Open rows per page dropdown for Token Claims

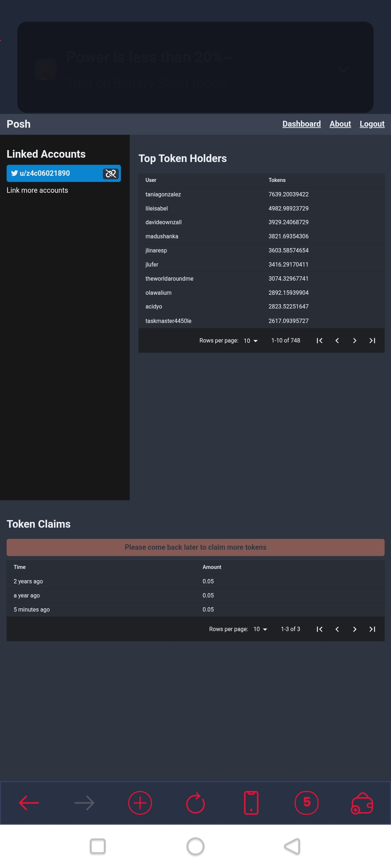click(260, 629)
